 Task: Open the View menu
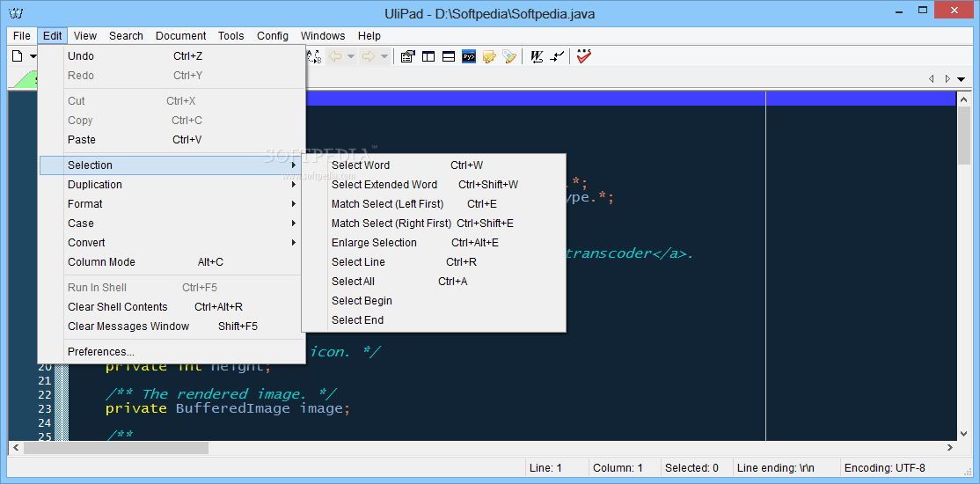[x=85, y=36]
